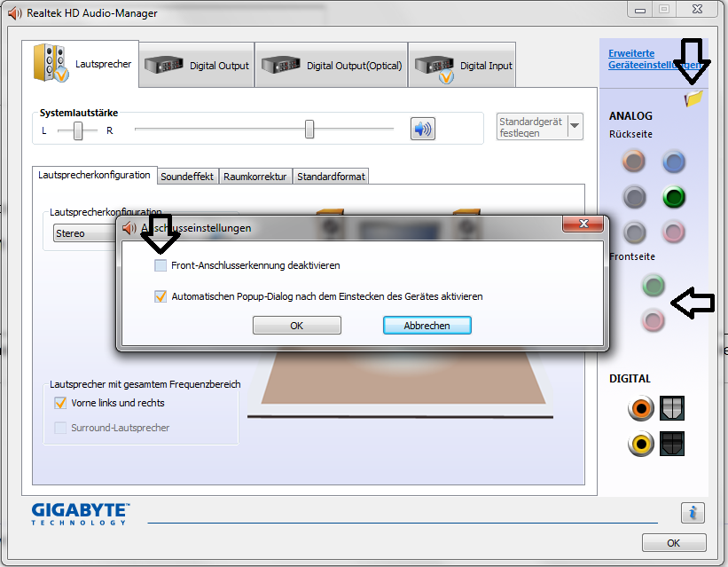The image size is (728, 567).
Task: Switch to the Digital Output(Optical) tab
Action: [331, 65]
